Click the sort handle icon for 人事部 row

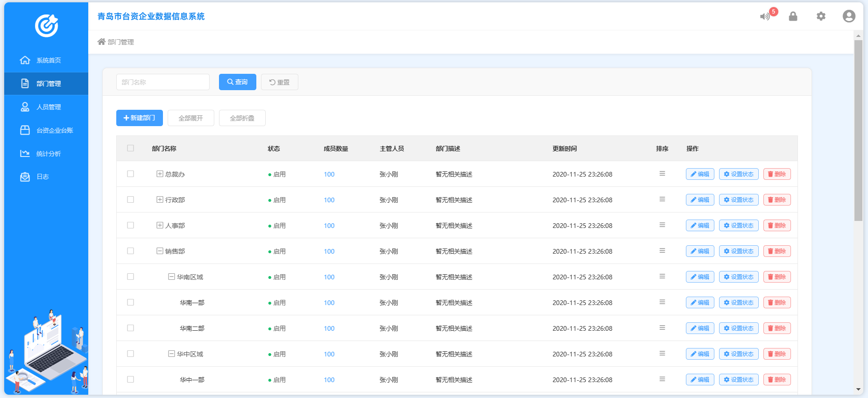click(662, 225)
